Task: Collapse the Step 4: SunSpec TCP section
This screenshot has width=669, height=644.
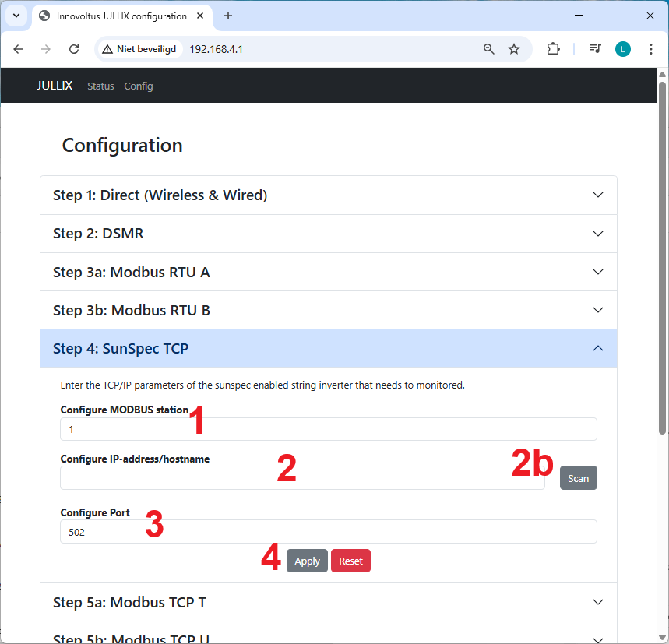Action: point(328,348)
